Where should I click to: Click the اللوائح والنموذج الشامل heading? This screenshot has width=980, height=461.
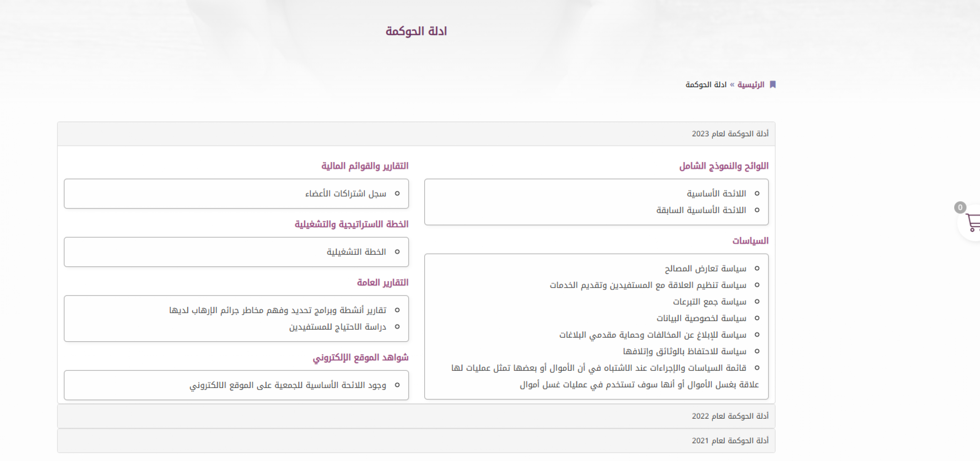(x=724, y=166)
